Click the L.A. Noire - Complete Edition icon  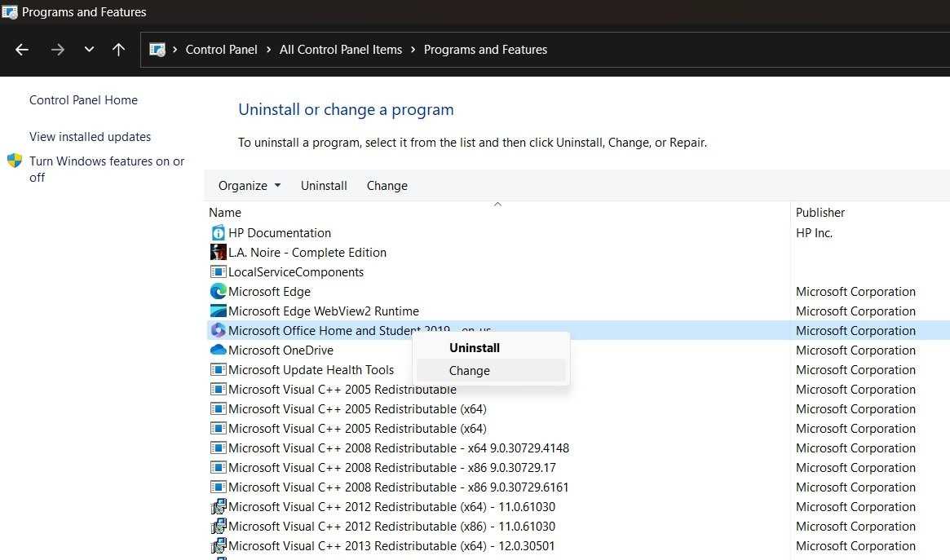coord(218,253)
